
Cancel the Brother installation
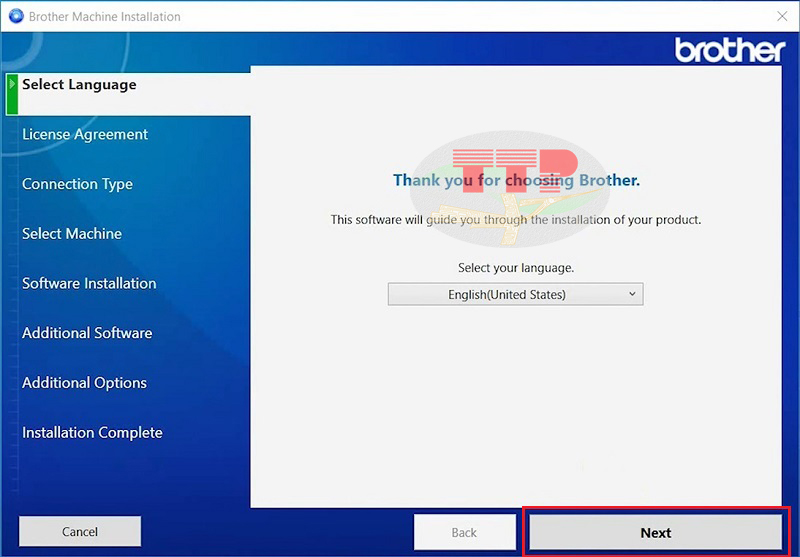point(80,531)
